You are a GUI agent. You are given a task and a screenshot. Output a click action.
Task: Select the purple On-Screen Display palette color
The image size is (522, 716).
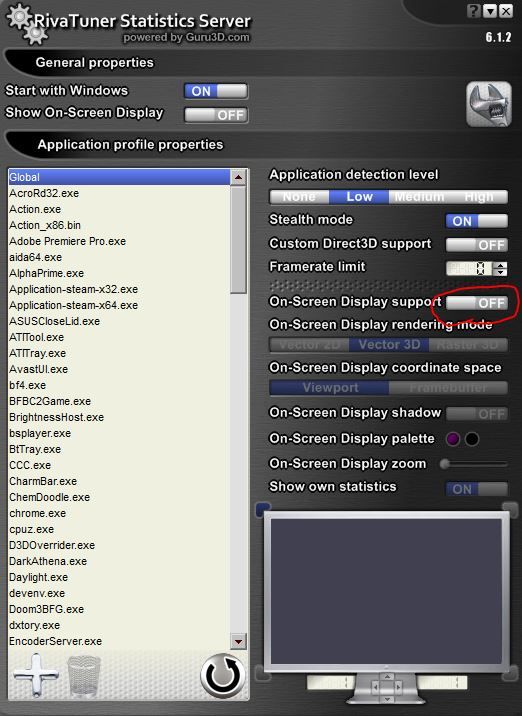pyautogui.click(x=453, y=439)
